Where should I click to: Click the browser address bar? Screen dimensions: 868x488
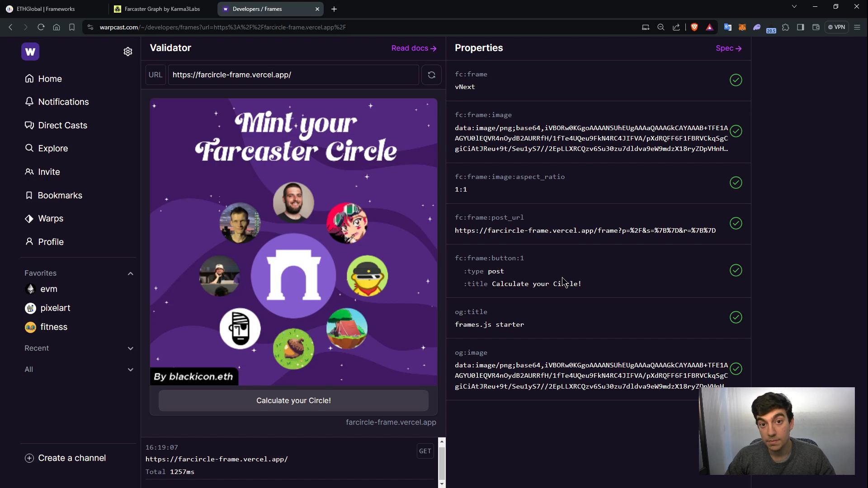tap(362, 27)
